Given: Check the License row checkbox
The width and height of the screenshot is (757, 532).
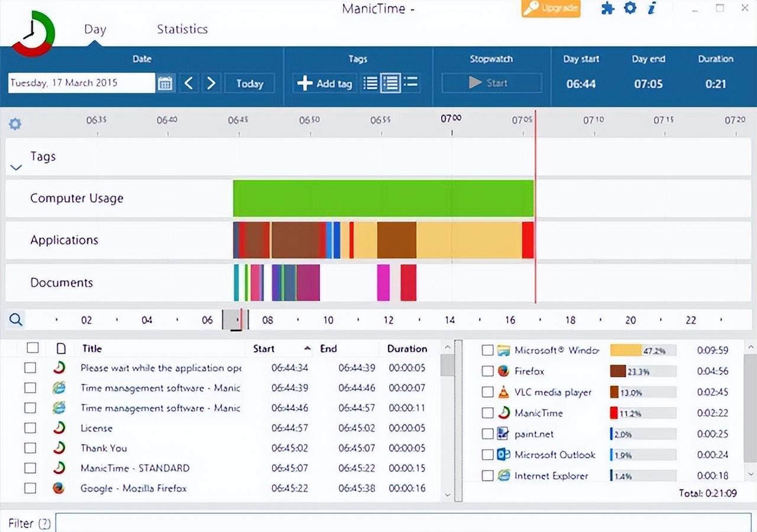Looking at the screenshot, I should pos(30,428).
